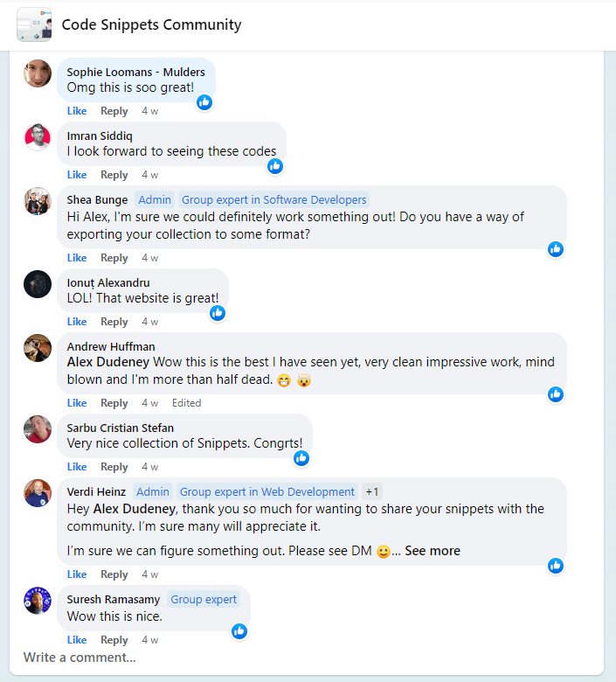Viewport: 616px width, 682px height.
Task: Open the Alex Dudeney mention in Andrew's comment
Action: [x=109, y=362]
